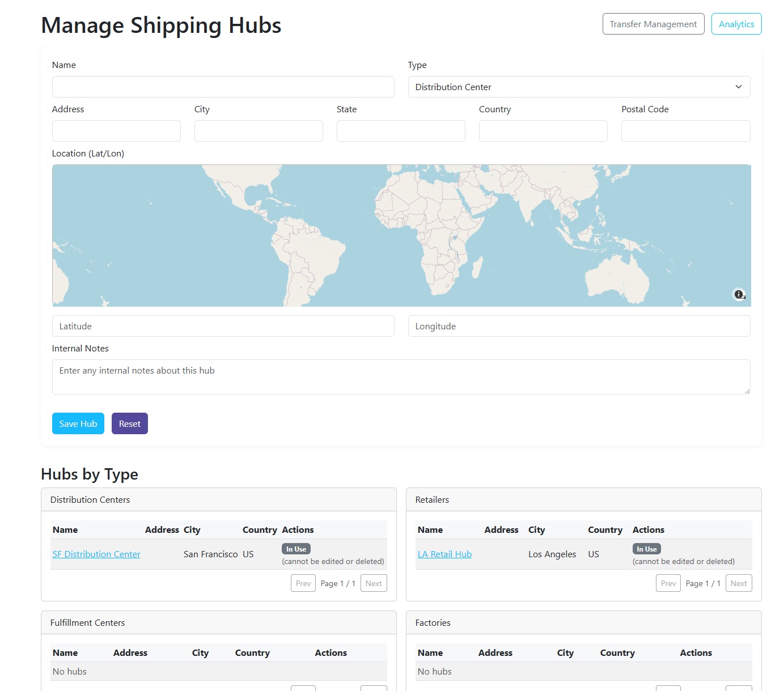Open the map attribution info icon
The image size is (784, 691).
[x=739, y=294]
